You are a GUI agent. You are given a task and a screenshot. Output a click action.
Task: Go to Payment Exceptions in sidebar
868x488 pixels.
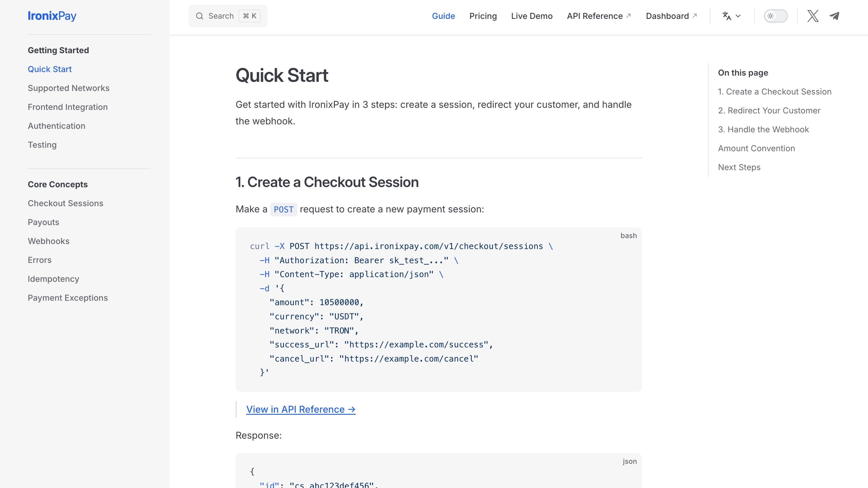[x=68, y=298]
